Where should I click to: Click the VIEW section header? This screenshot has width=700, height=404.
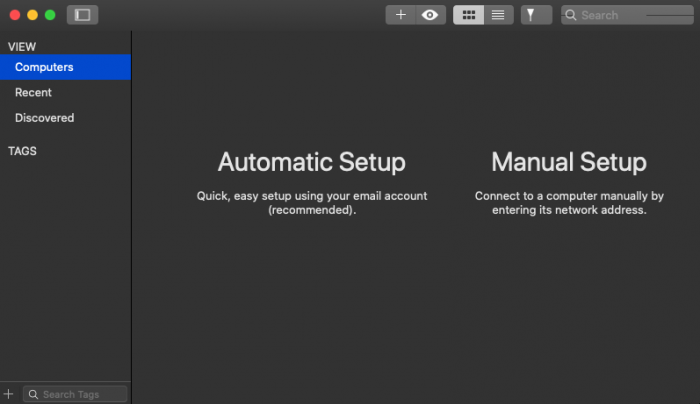22,46
